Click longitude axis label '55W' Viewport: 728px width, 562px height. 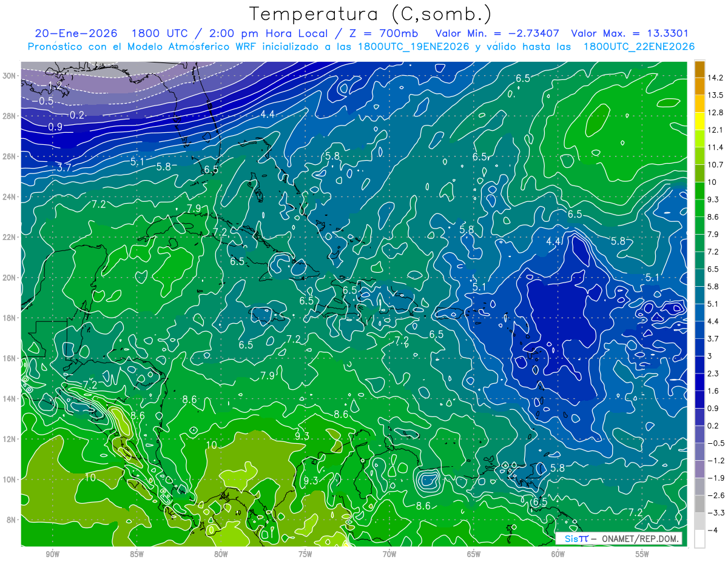click(x=642, y=554)
